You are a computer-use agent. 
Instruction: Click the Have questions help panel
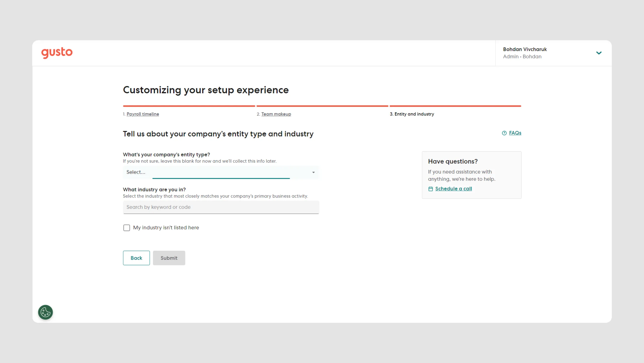472,175
